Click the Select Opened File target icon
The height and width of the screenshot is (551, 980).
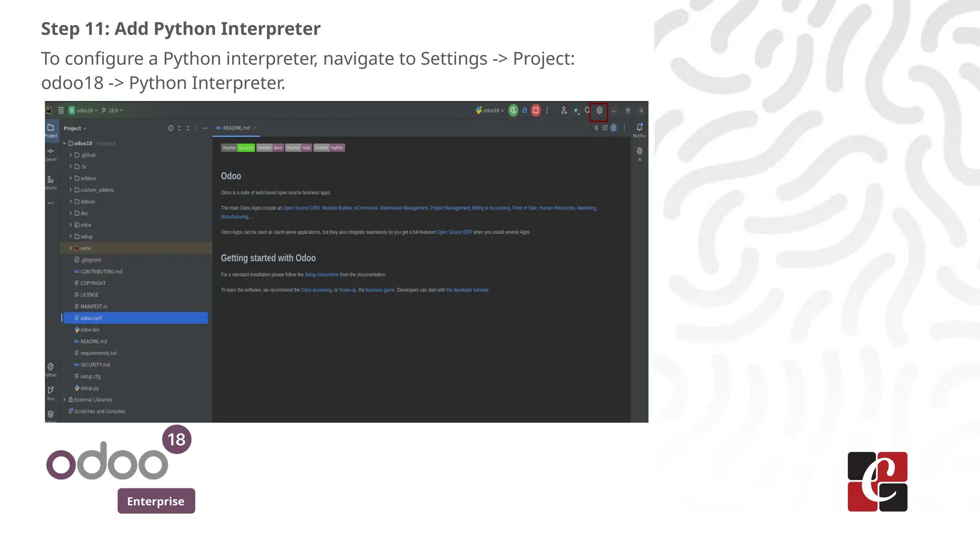coord(170,128)
